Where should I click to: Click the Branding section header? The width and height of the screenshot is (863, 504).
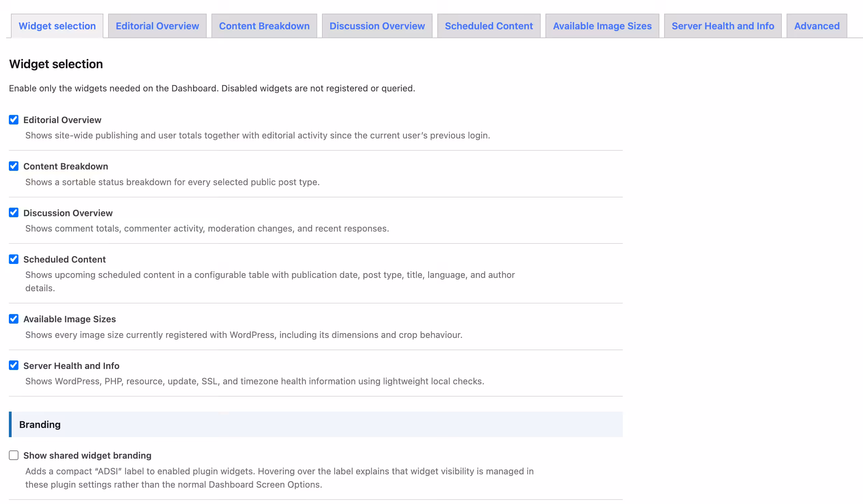[316, 425]
